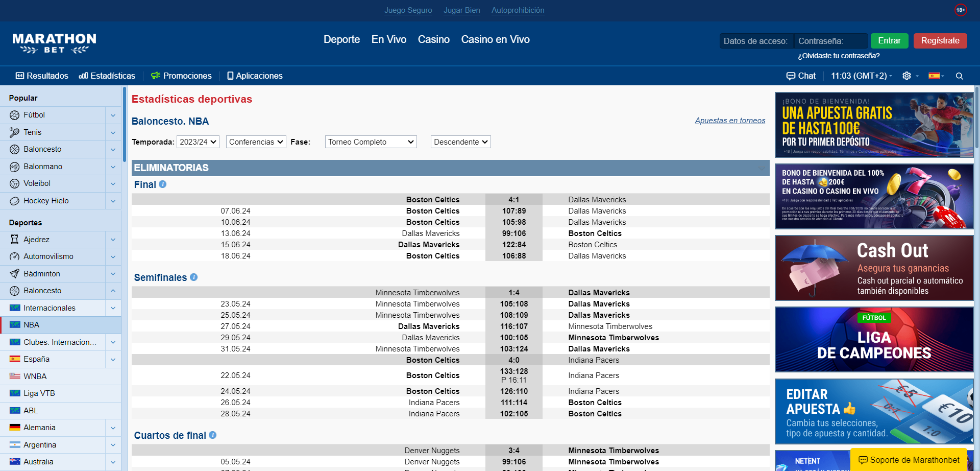Click the Final info icon

[162, 184]
